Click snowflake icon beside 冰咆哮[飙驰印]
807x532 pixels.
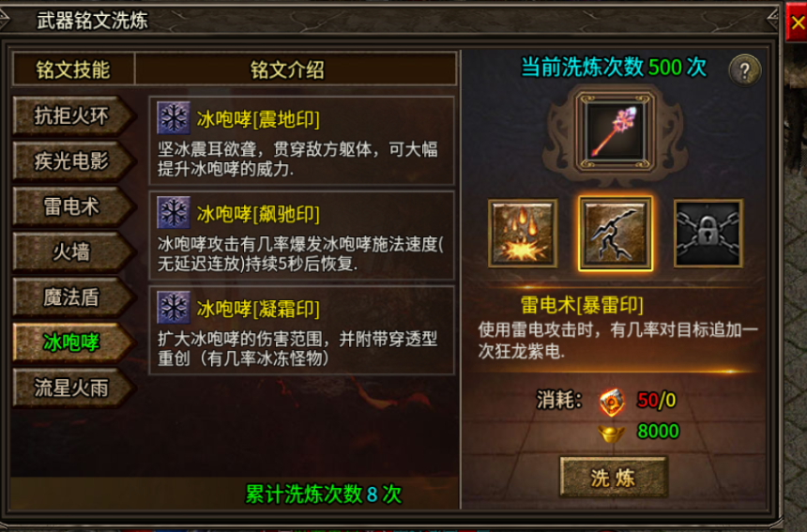174,212
